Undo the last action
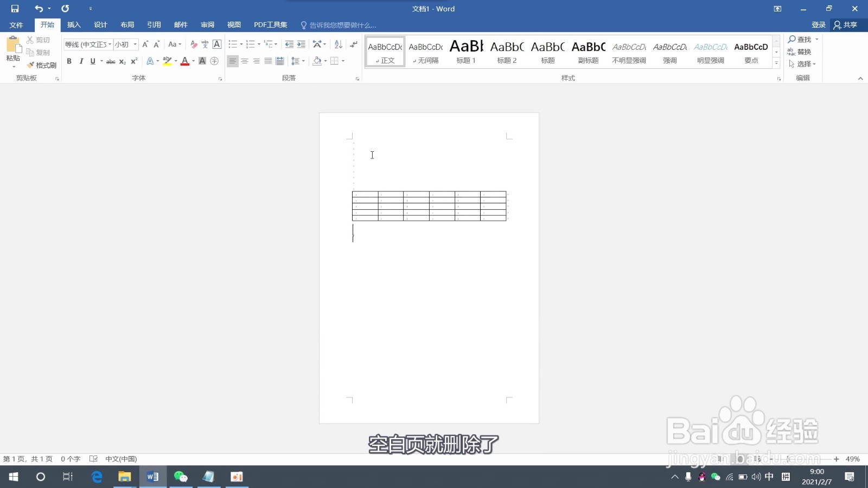The width and height of the screenshot is (868, 488). click(x=39, y=9)
